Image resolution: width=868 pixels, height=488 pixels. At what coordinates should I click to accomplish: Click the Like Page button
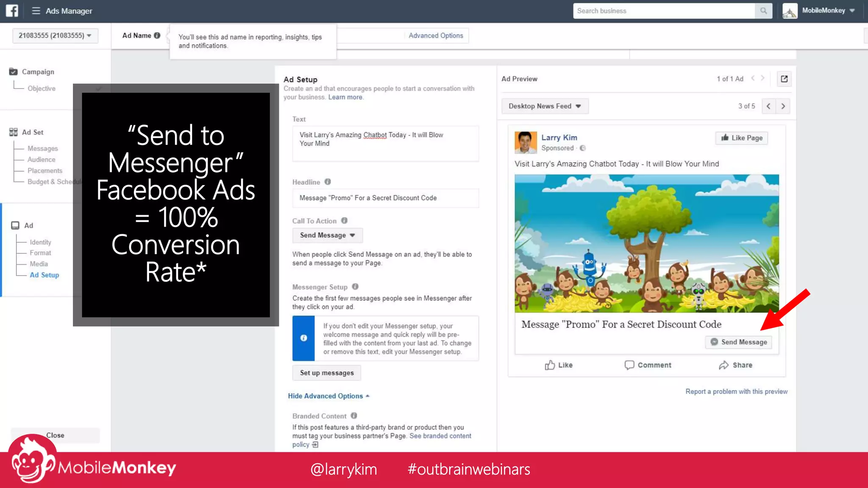pos(742,138)
